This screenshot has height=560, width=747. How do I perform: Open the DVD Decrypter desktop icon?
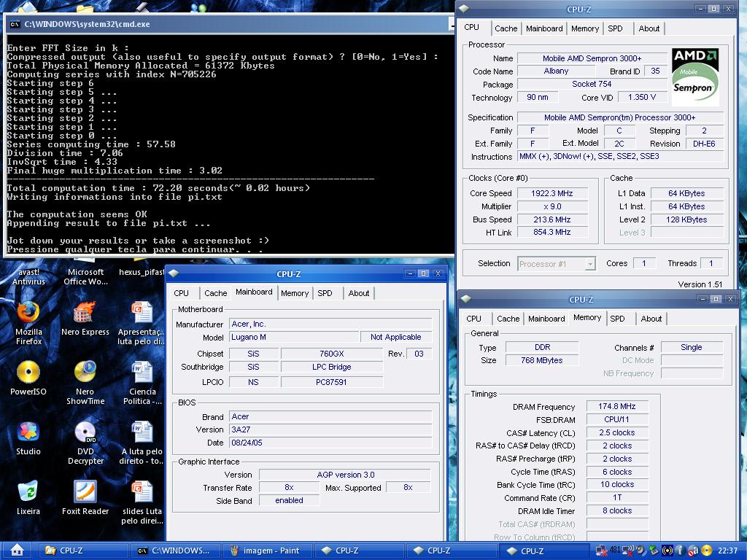85,443
